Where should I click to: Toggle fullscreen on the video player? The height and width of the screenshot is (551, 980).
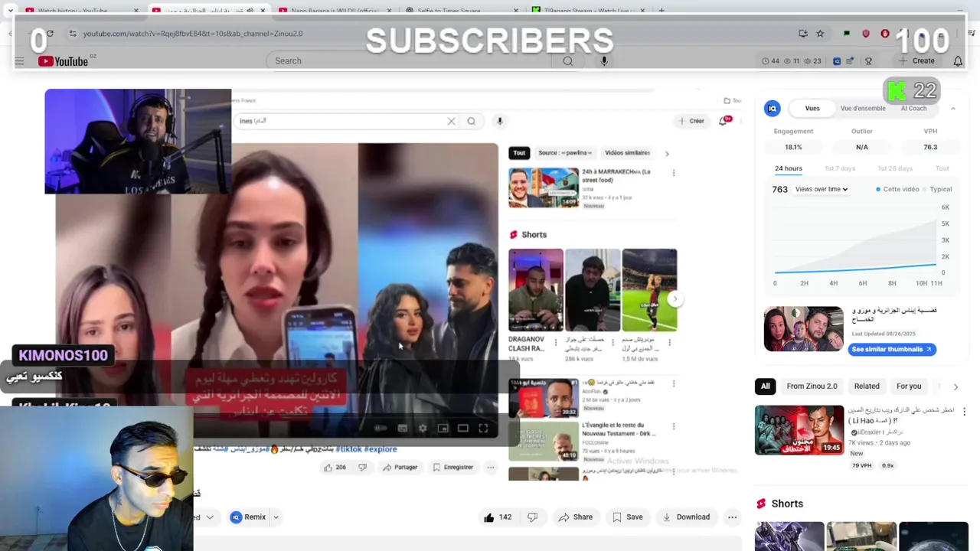tap(483, 429)
